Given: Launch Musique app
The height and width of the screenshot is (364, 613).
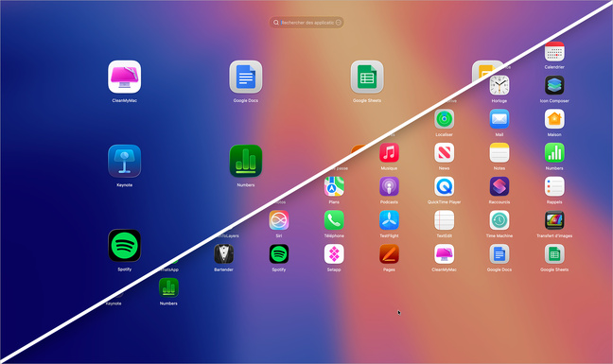Looking at the screenshot, I should (x=389, y=153).
